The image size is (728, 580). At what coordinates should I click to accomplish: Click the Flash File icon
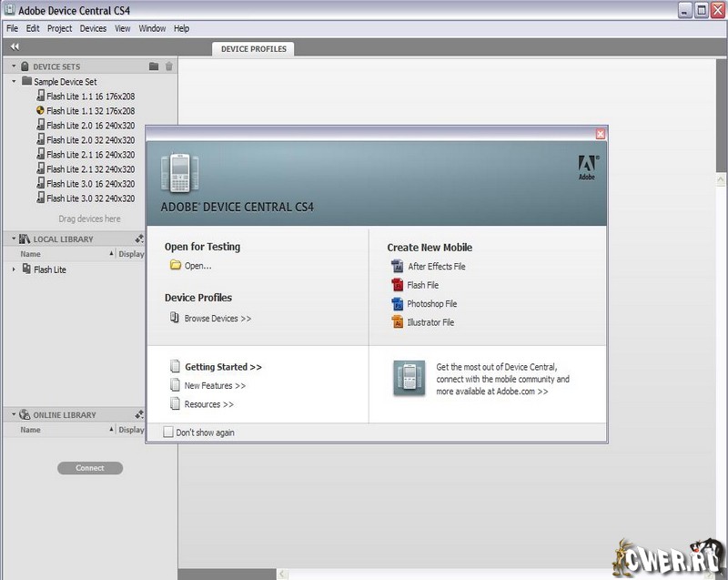pyautogui.click(x=397, y=285)
